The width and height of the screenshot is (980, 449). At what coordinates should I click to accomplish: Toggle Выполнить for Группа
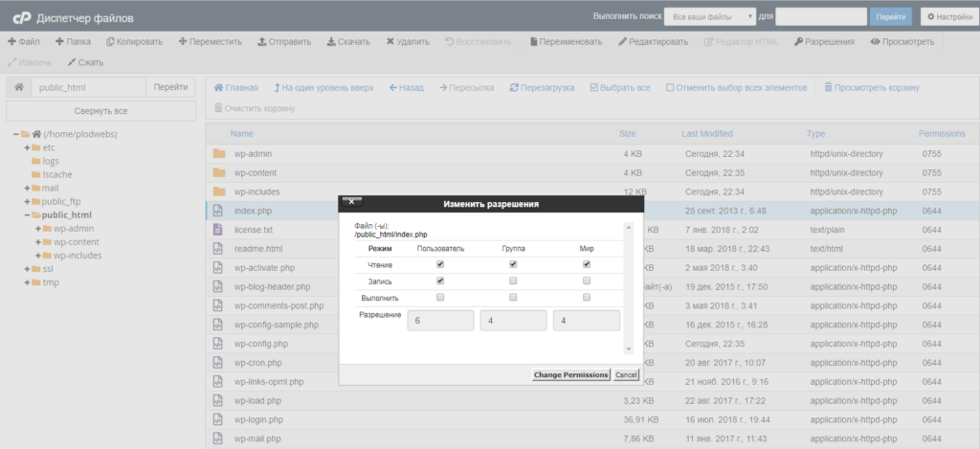(x=513, y=298)
